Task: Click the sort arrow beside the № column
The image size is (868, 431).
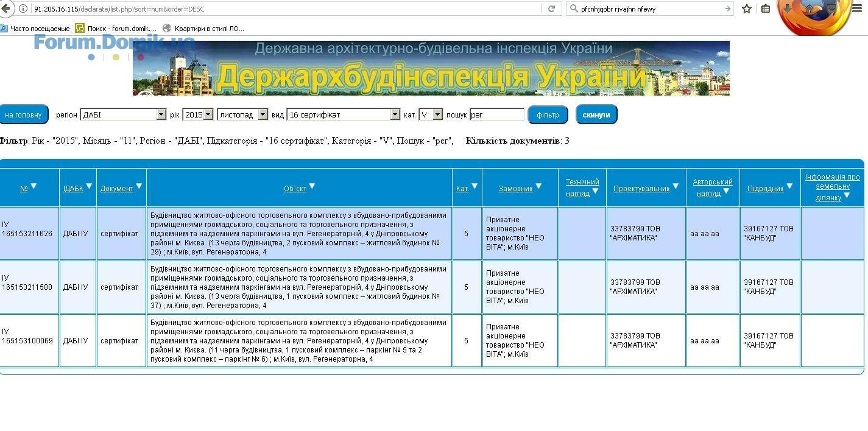Action: pos(34,186)
